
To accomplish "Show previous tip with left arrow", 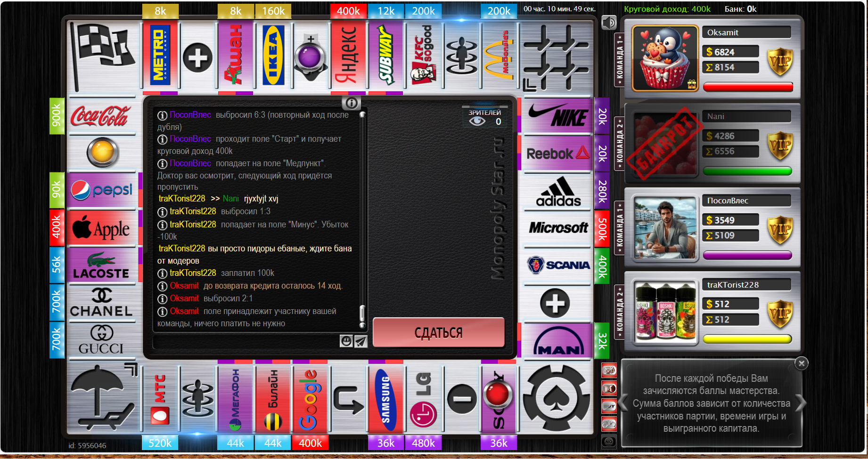I will pyautogui.click(x=623, y=403).
